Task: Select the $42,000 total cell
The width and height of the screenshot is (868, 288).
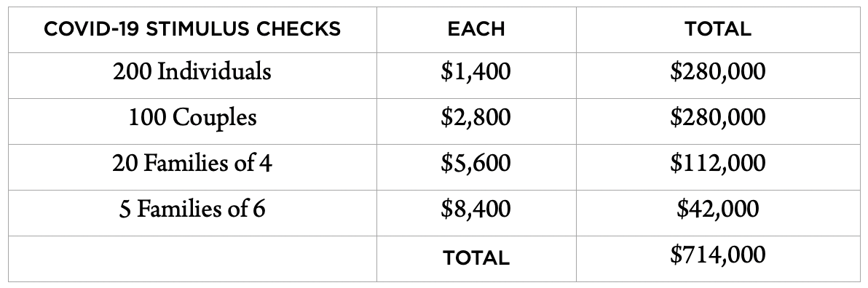Action: [718, 213]
